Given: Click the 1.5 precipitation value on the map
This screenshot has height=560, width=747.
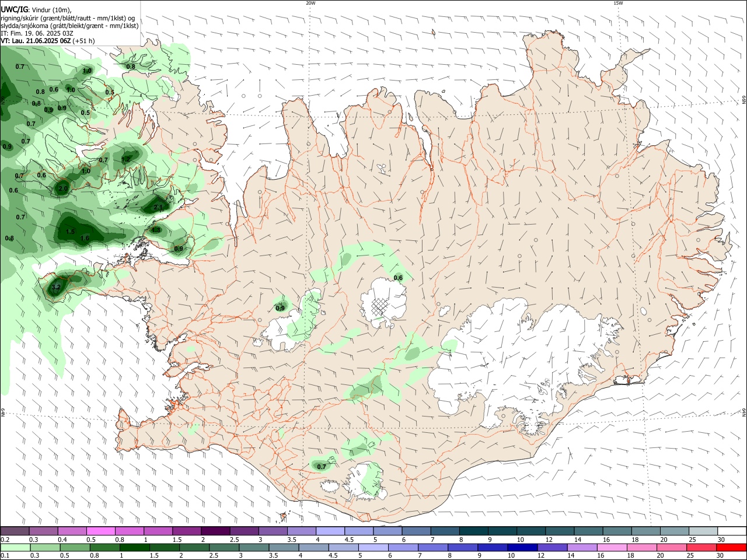Looking at the screenshot, I should (70, 232).
